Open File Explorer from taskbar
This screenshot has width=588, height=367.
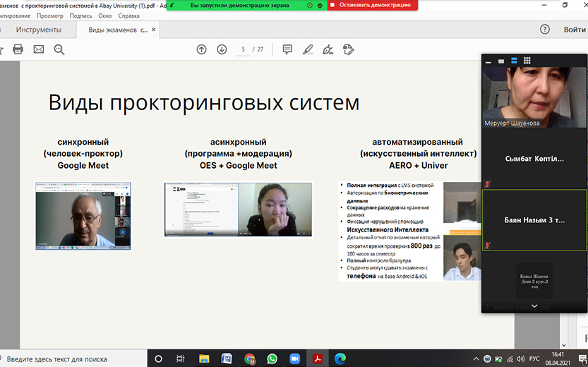(203, 359)
